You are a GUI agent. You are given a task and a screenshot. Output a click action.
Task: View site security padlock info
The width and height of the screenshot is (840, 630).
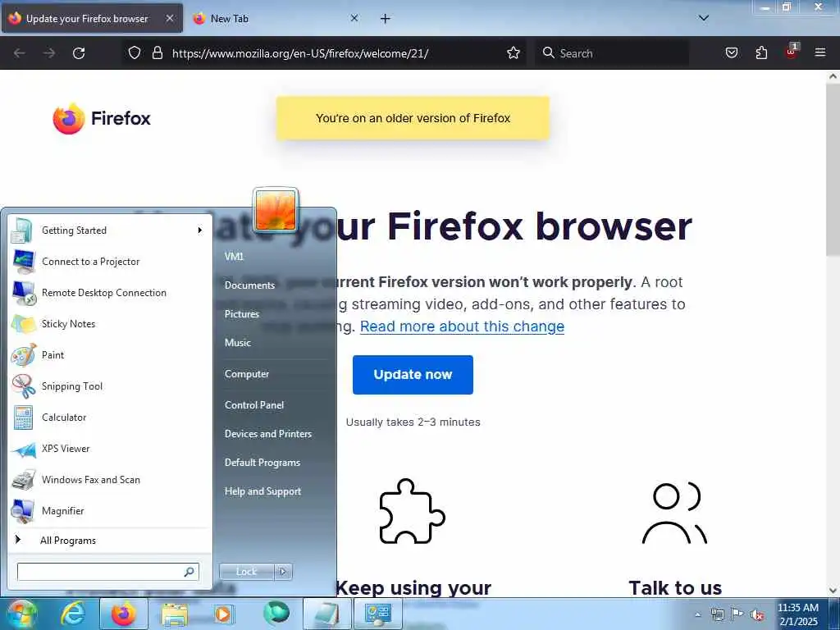point(157,52)
